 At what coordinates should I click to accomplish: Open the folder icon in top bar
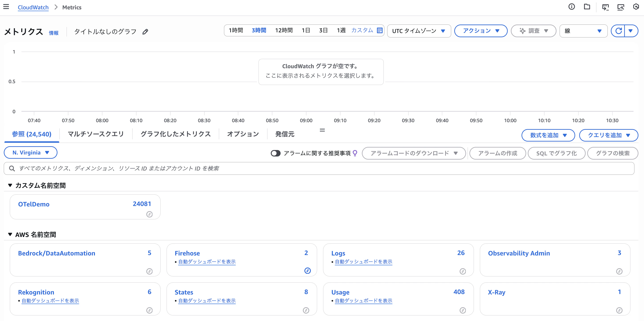(587, 7)
